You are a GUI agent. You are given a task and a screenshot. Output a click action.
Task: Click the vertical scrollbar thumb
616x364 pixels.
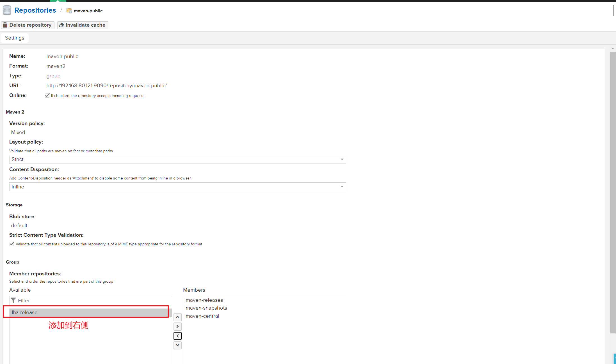(613, 192)
